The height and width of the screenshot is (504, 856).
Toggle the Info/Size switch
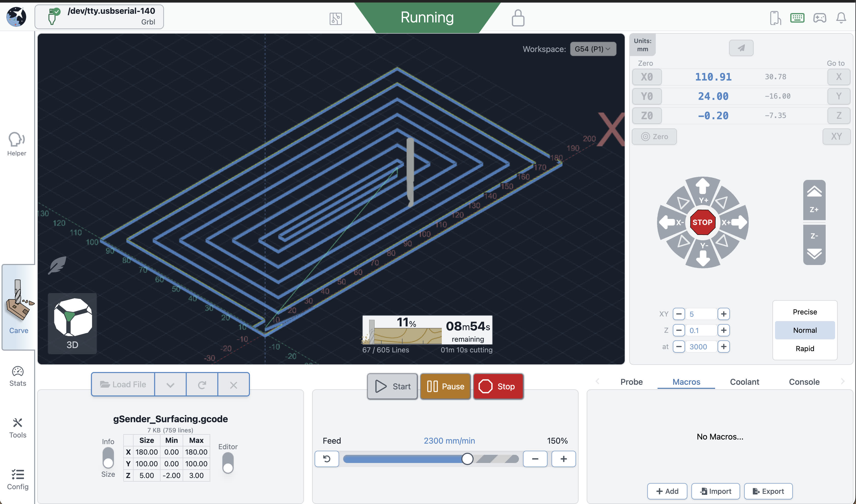point(108,457)
